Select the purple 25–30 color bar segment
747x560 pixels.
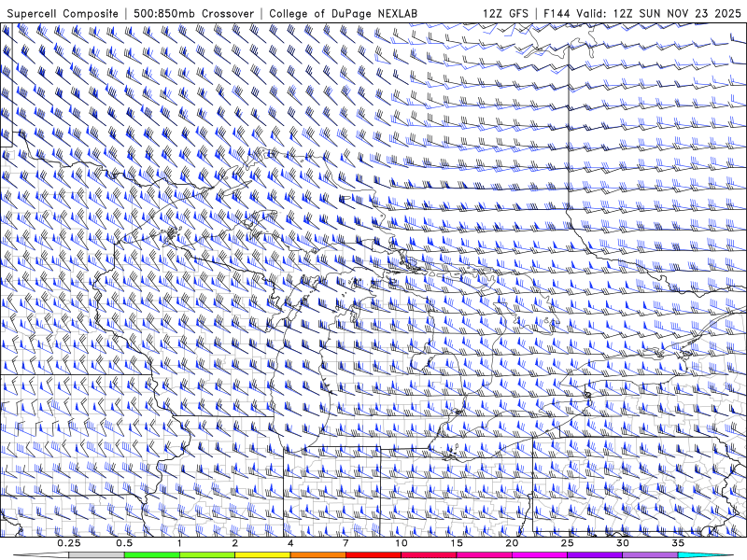(x=595, y=555)
